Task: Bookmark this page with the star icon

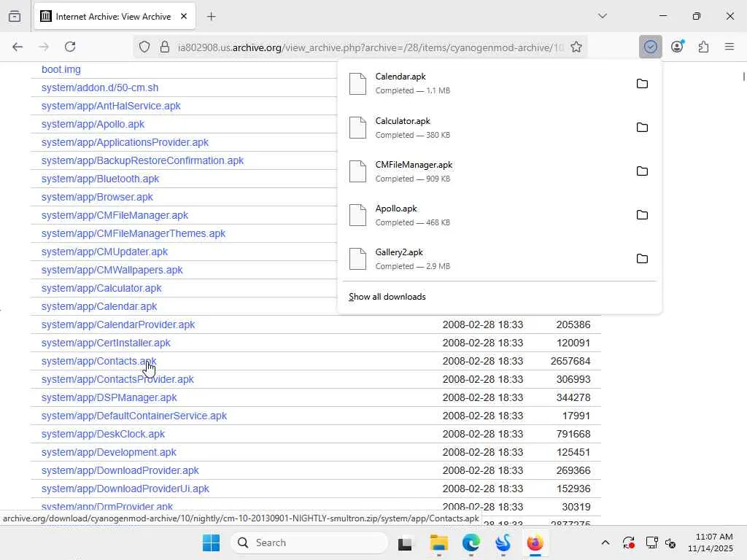Action: tap(576, 47)
